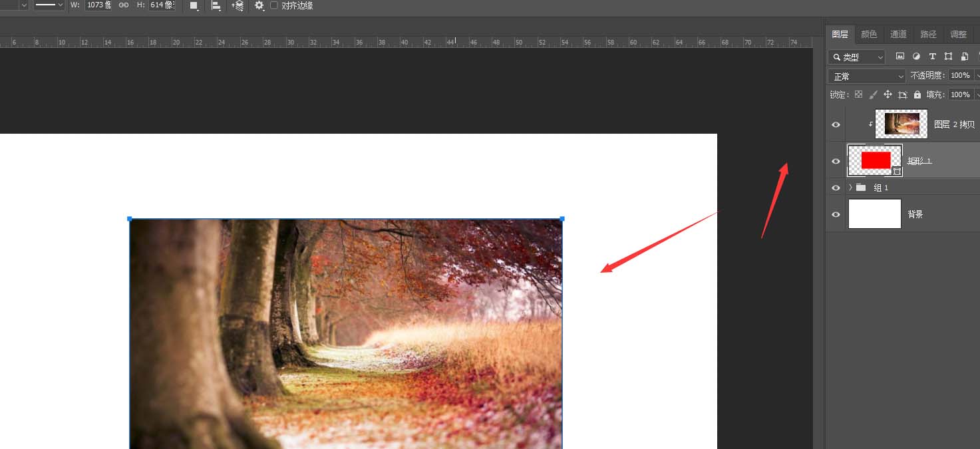Toggle visibility of 图层 2 拷贝 layer
This screenshot has width=980, height=449.
(835, 124)
